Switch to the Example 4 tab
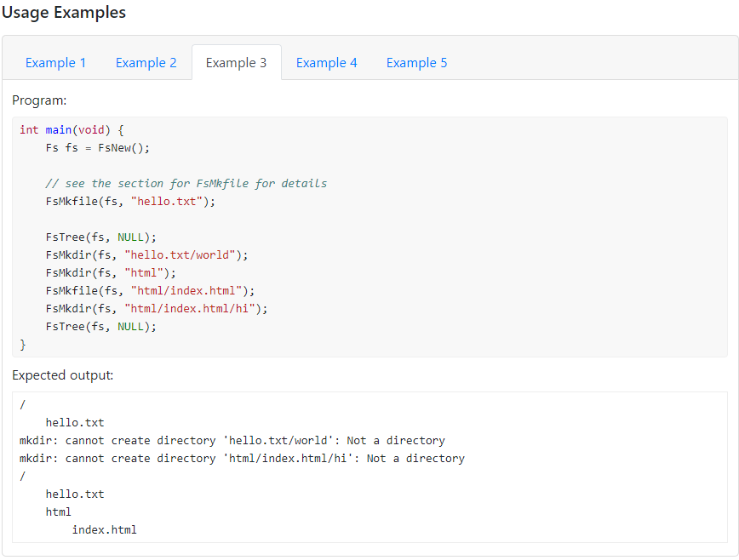 326,62
